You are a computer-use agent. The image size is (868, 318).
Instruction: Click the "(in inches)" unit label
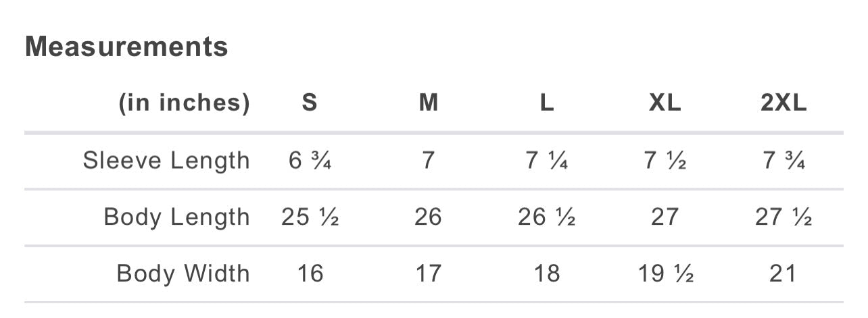coord(185,103)
